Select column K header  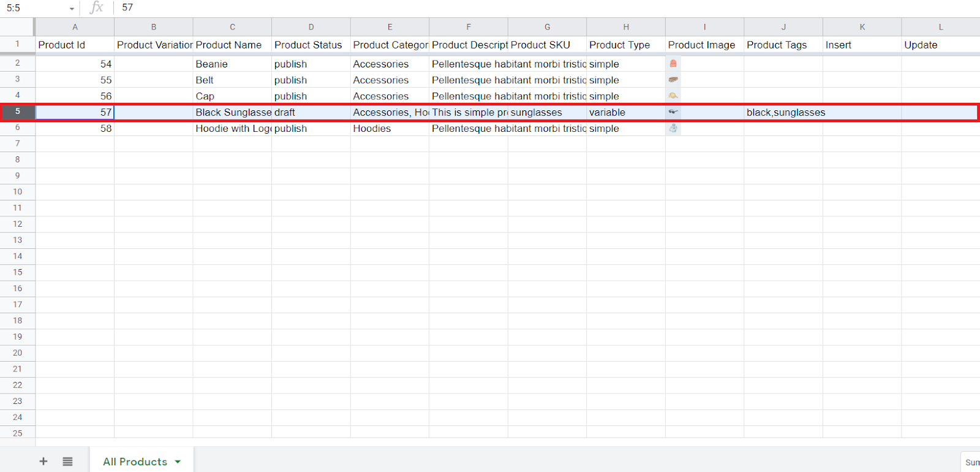point(862,27)
